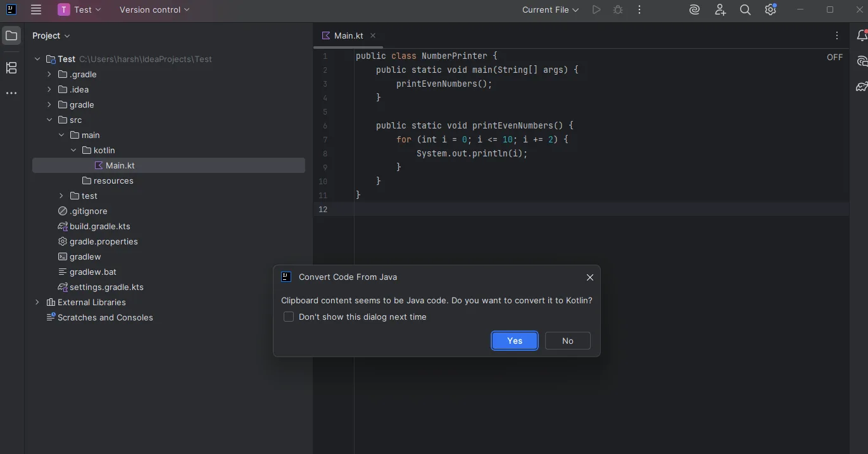Open the AI Assistant swirl icon in toolbar

pos(695,9)
